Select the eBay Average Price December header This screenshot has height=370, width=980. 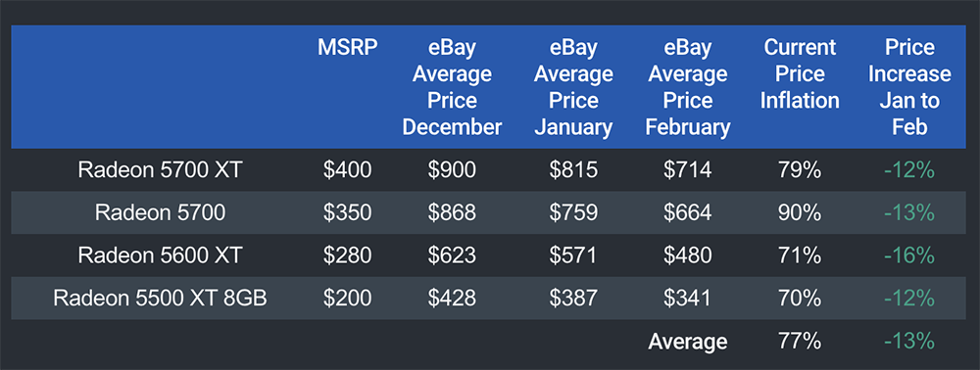(452, 87)
